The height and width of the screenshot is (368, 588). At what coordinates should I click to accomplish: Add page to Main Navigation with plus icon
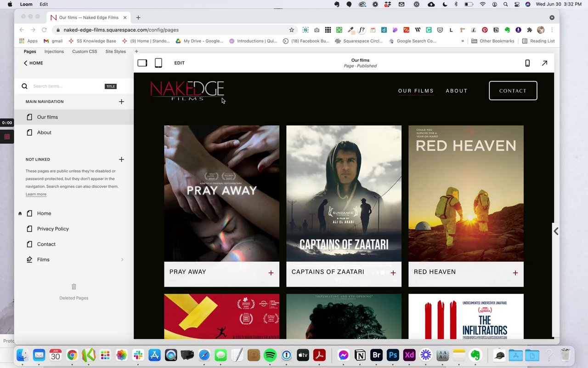[121, 102]
